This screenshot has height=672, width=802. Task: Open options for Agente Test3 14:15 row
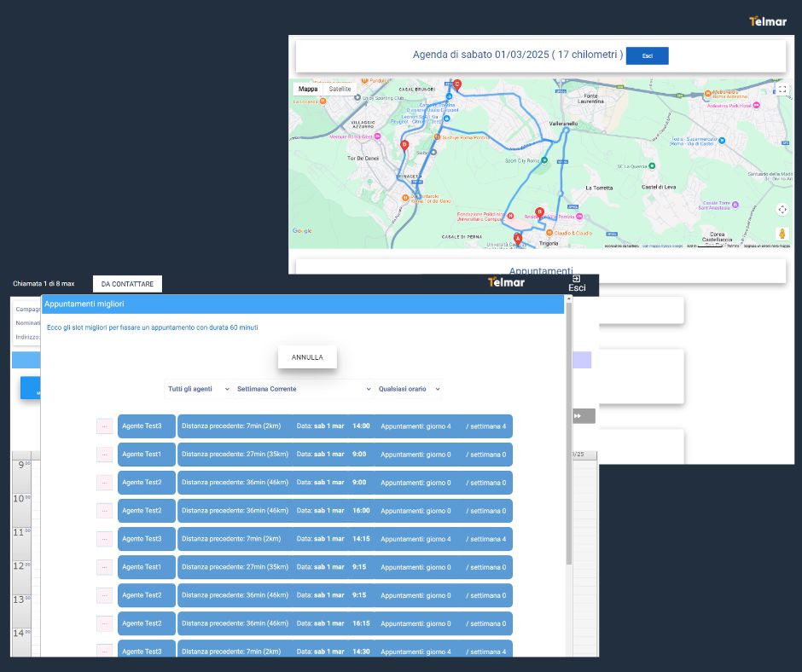[x=104, y=538]
